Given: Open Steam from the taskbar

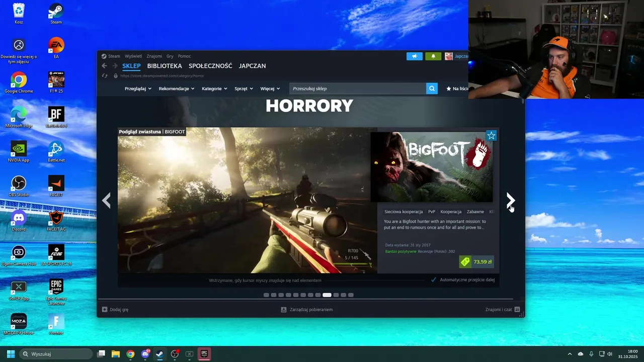Looking at the screenshot, I should coord(159,354).
